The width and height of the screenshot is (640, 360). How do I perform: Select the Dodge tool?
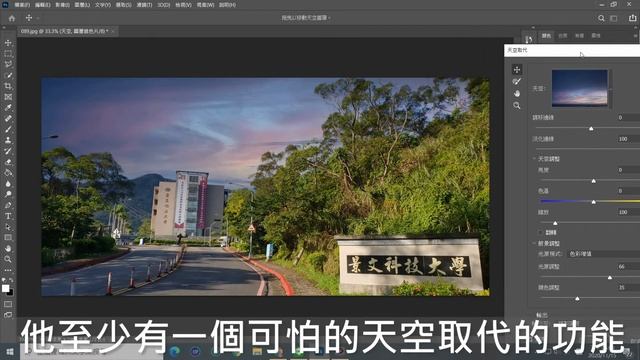(x=8, y=194)
